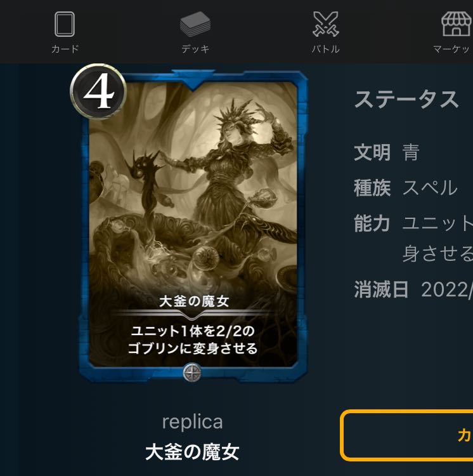Click the compass emblem at card bottom
The width and height of the screenshot is (473, 476).
(x=192, y=372)
